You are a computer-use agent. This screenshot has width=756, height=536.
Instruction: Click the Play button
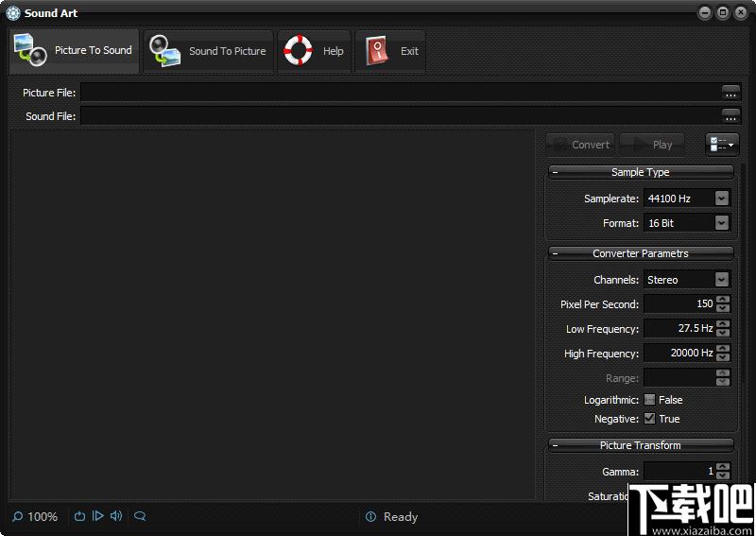pos(652,145)
